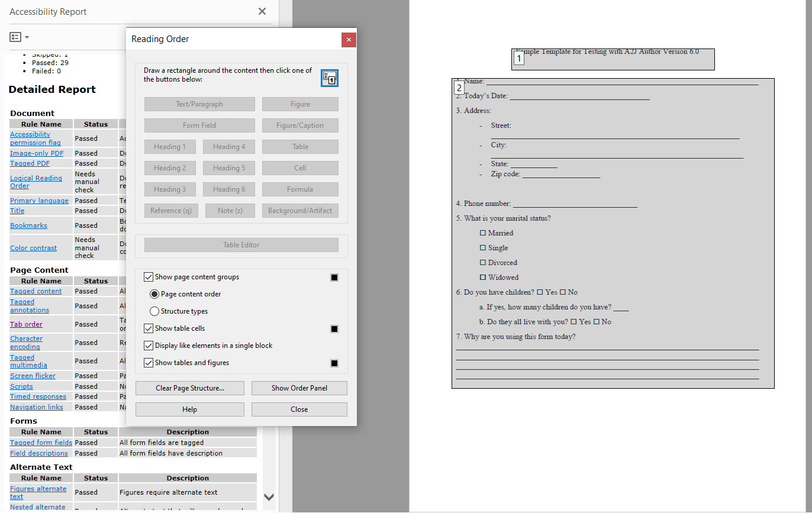
Task: Select the Page content order radio button
Action: (x=154, y=294)
